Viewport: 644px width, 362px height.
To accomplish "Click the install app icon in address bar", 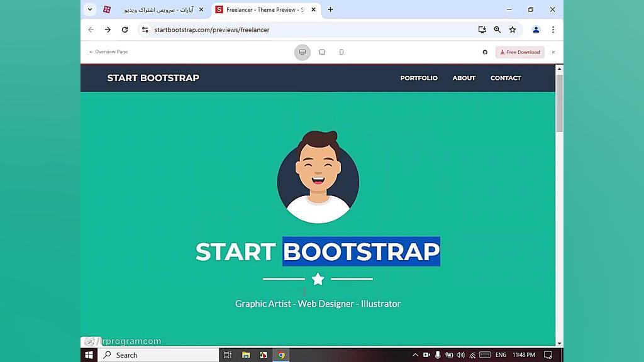I will [x=482, y=30].
